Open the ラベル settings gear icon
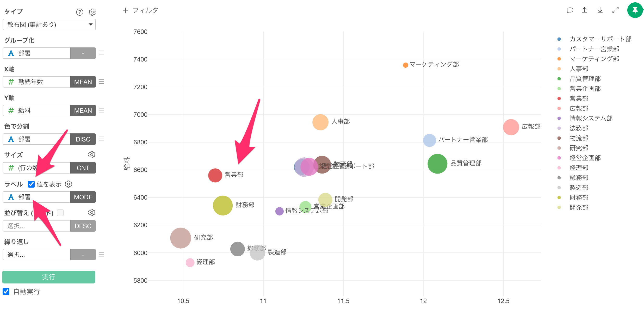The width and height of the screenshot is (644, 309). click(69, 184)
